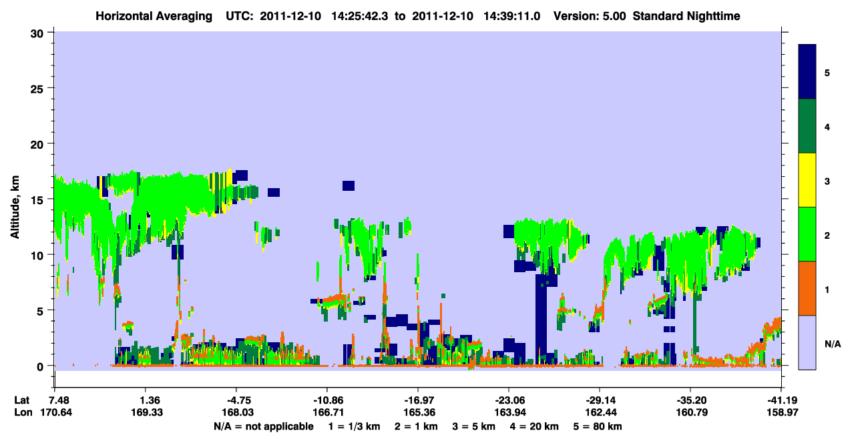
Task: Click the '1 = 1/3 km' legend entry
Action: (356, 426)
